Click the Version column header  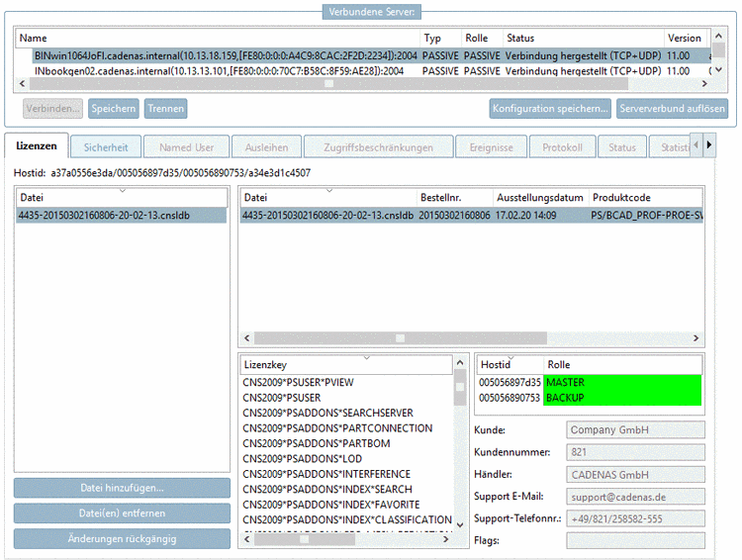(x=686, y=38)
